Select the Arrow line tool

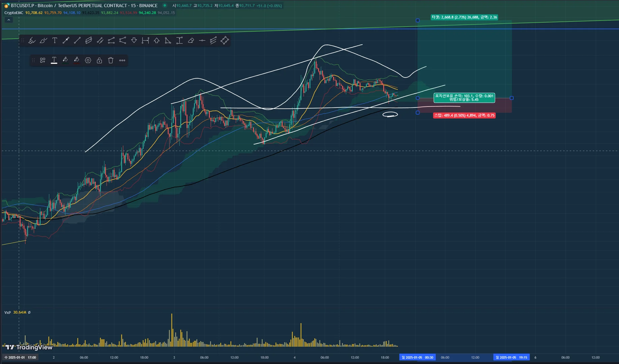pos(66,41)
